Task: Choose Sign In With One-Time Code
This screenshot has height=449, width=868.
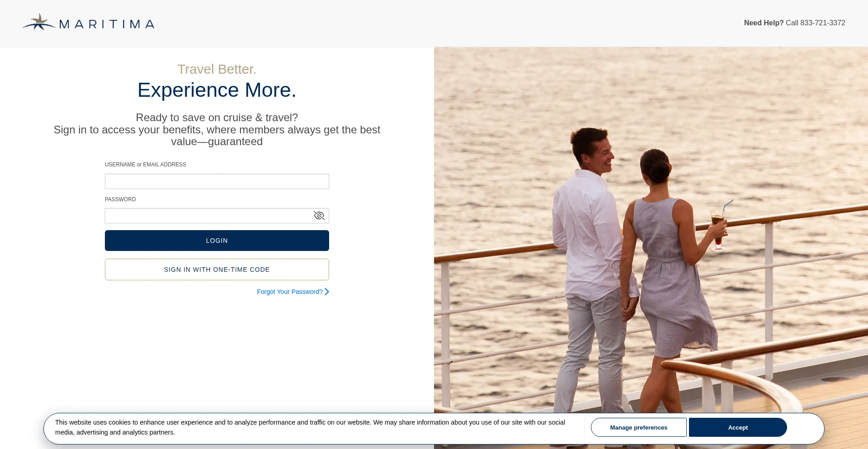Action: point(217,269)
